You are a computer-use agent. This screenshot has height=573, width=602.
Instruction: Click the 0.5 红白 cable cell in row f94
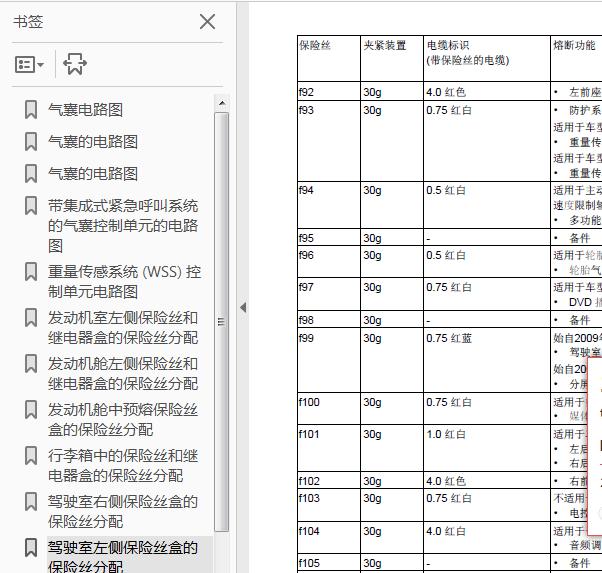click(487, 205)
